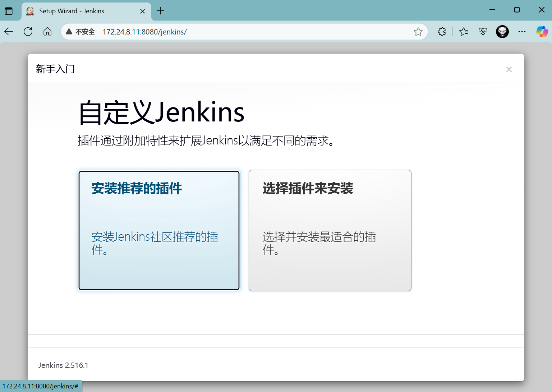
Task: Click the address bar URL field
Action: 252,32
